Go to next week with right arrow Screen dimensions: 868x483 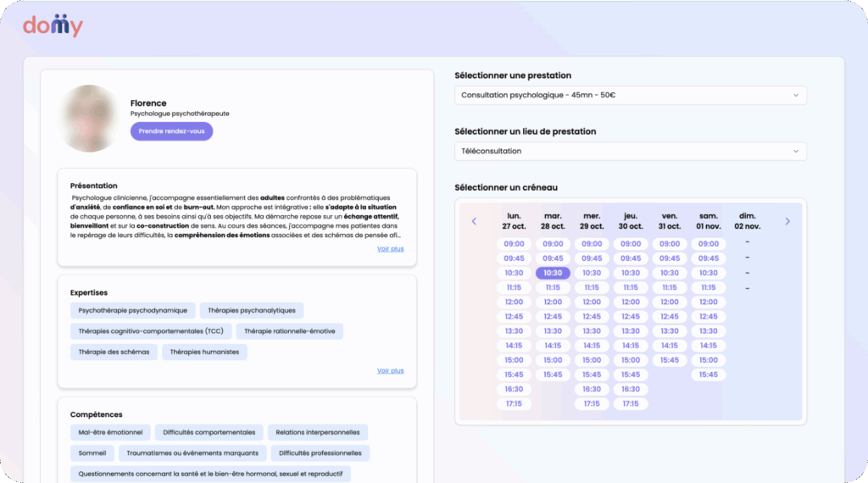[x=787, y=221]
